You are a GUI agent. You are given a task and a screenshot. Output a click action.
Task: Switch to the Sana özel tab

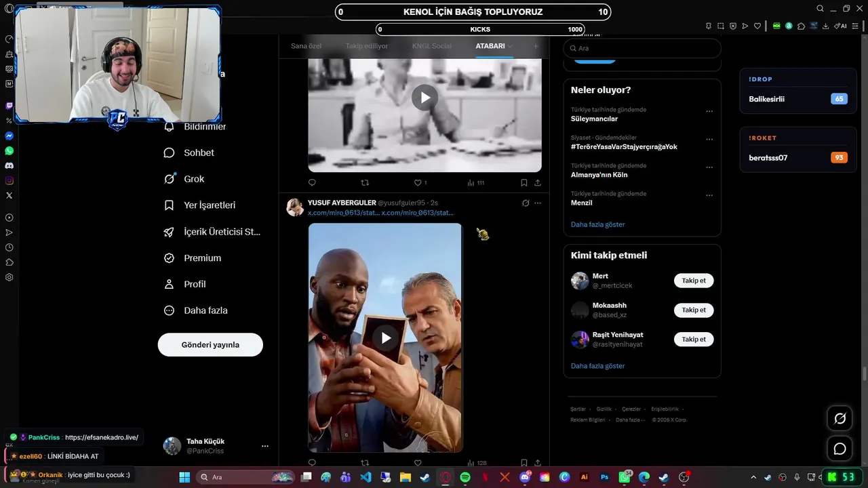click(x=307, y=46)
